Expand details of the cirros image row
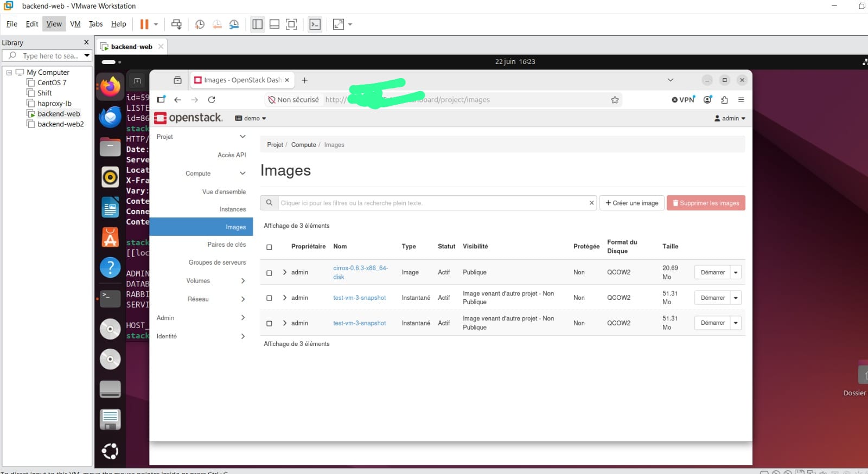 [285, 272]
